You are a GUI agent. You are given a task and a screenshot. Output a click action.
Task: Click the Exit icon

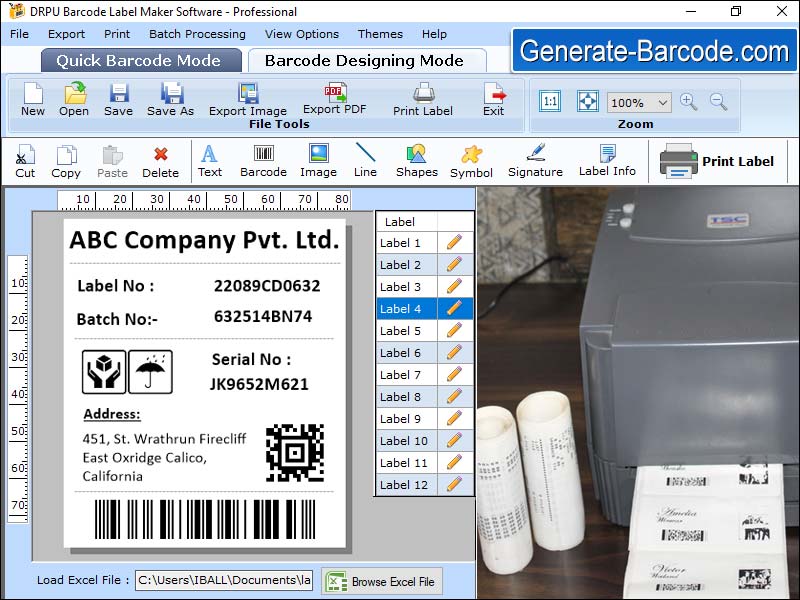(494, 99)
